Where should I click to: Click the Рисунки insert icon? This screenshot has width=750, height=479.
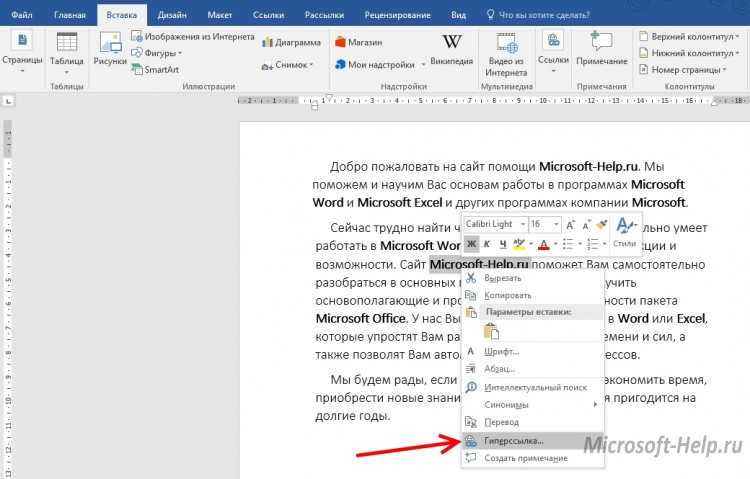tap(110, 48)
